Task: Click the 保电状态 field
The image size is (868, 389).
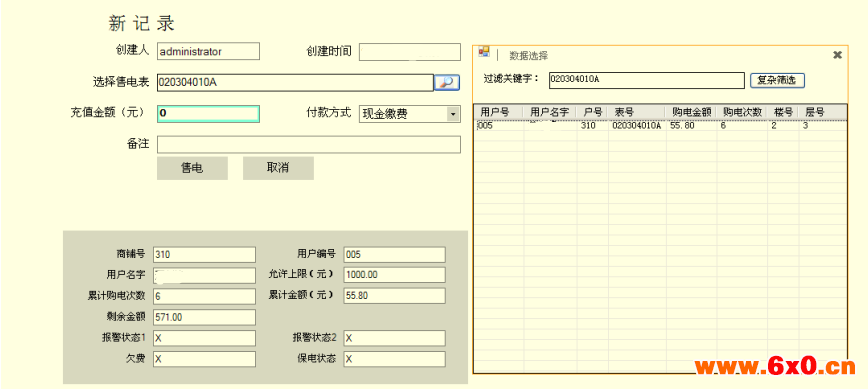Action: [395, 359]
